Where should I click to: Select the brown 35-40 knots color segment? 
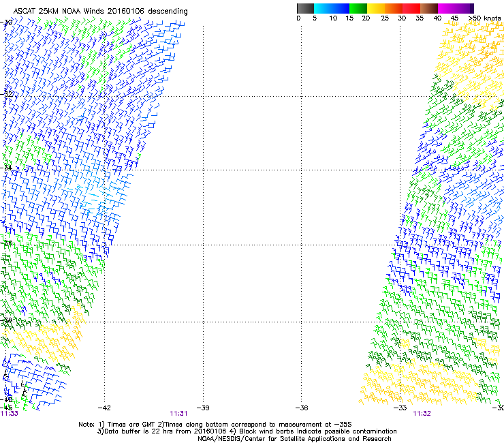click(x=429, y=8)
